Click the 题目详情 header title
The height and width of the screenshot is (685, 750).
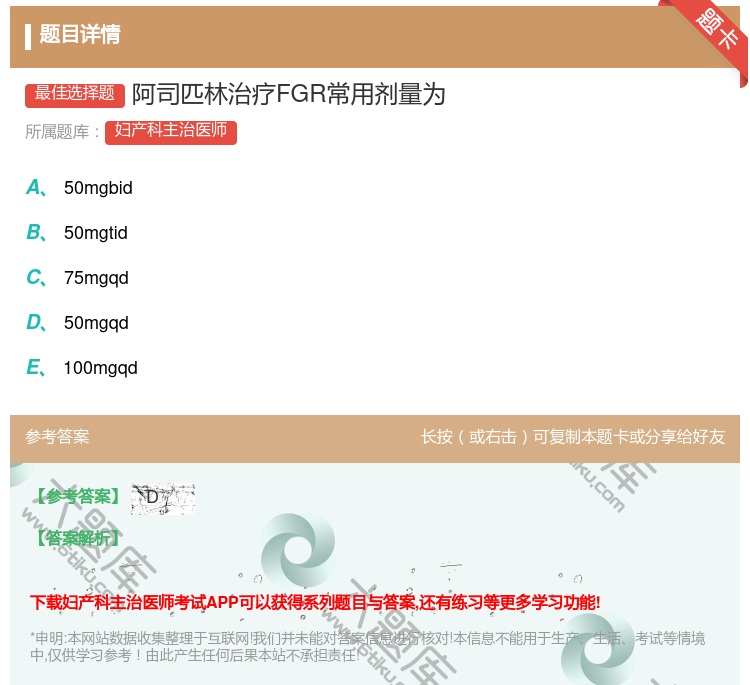[x=80, y=35]
